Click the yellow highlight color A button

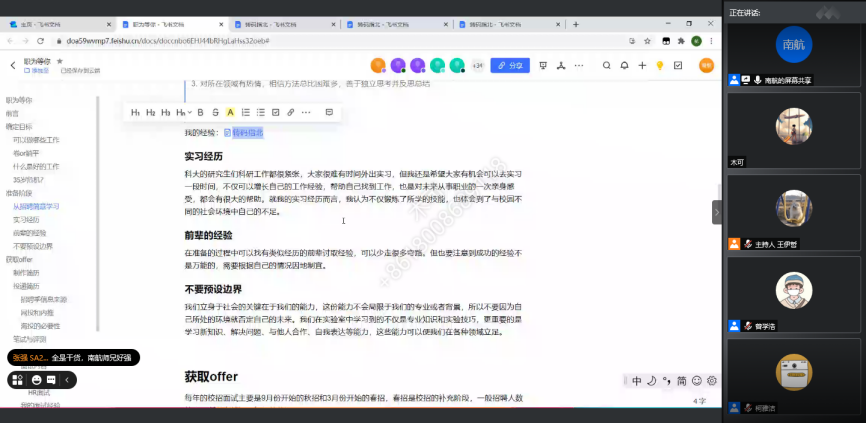230,112
